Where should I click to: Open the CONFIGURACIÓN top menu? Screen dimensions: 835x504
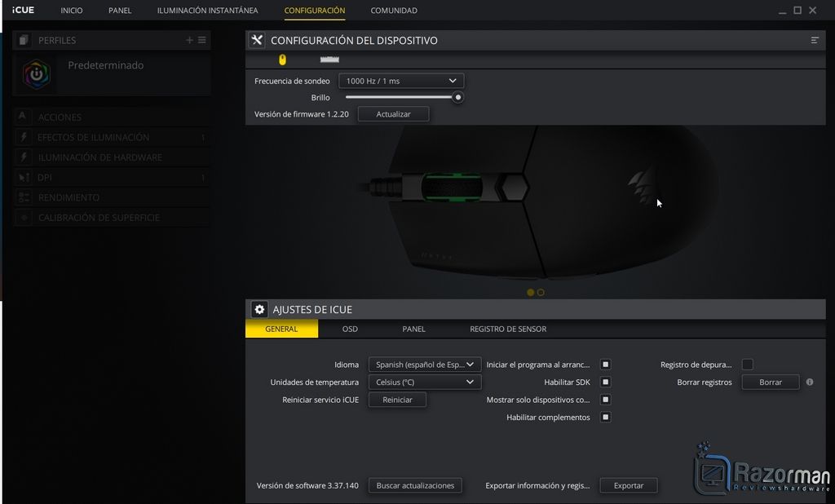pyautogui.click(x=315, y=10)
